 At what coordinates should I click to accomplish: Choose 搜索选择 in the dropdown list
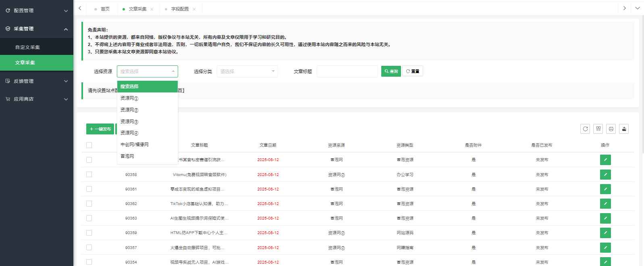(x=147, y=86)
